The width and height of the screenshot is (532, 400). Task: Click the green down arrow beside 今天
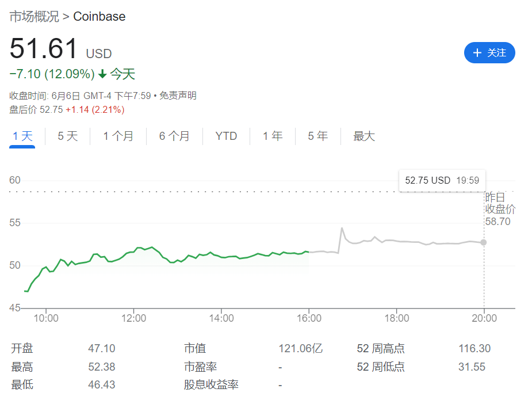[x=102, y=74]
